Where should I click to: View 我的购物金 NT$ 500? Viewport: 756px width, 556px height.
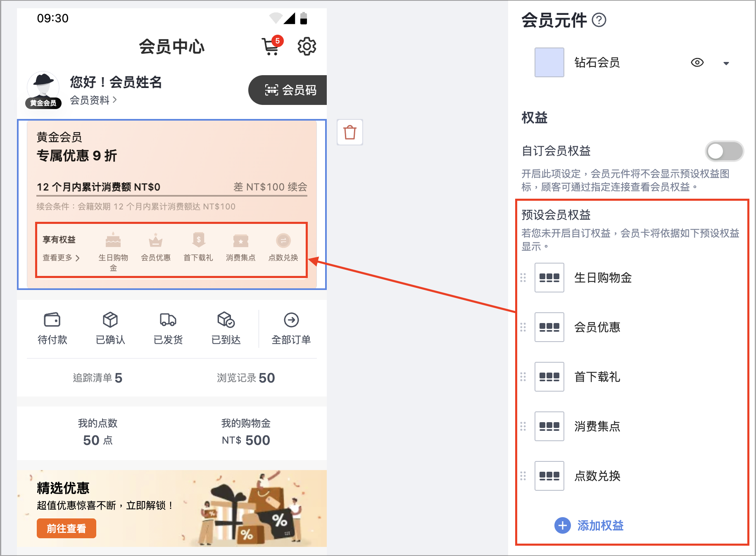click(246, 432)
